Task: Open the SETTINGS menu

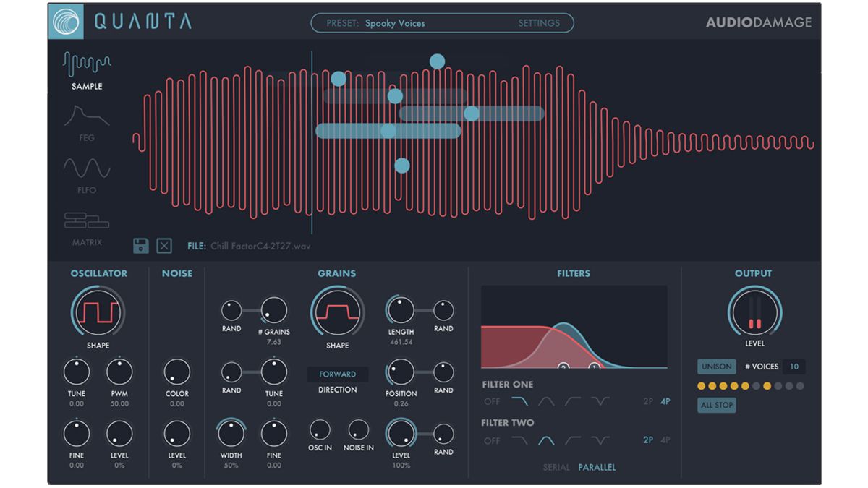Action: (x=538, y=22)
